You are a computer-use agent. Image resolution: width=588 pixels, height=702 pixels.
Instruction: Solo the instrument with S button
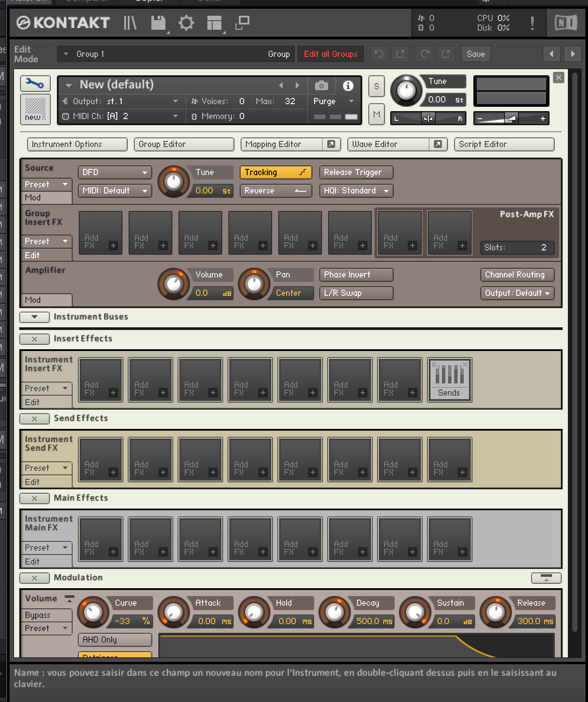(376, 87)
